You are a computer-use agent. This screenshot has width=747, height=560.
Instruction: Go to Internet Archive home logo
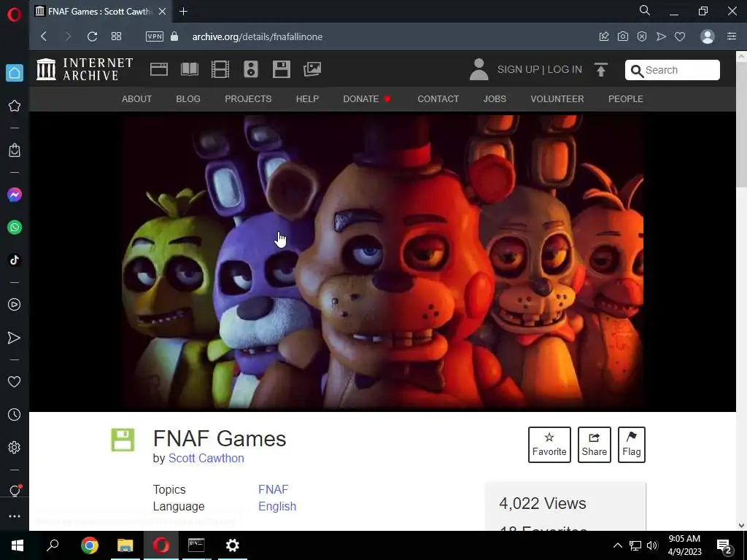(x=85, y=69)
